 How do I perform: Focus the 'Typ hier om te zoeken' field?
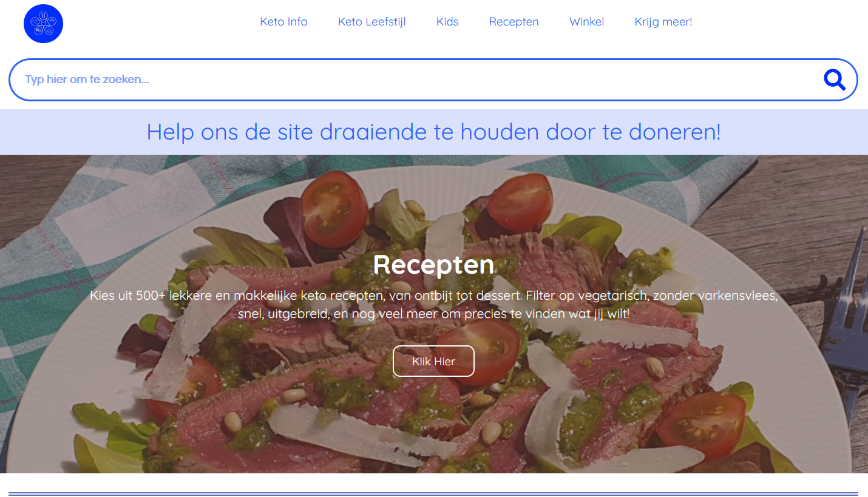413,79
